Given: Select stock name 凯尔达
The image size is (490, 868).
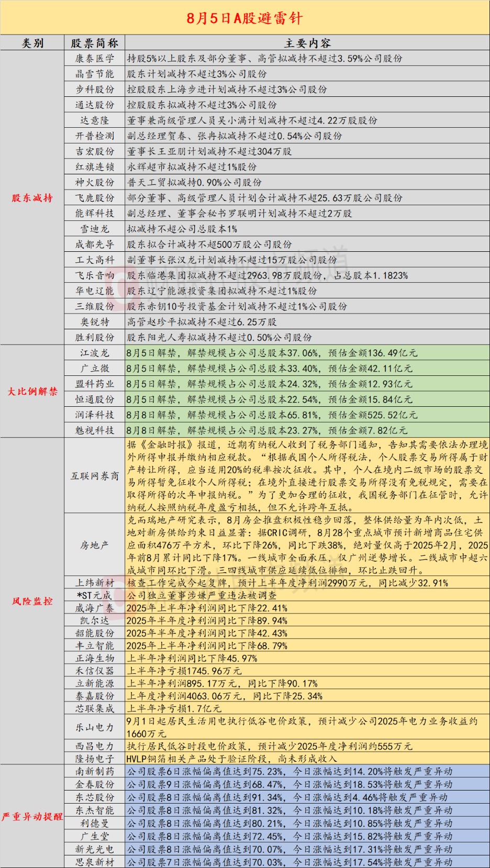Looking at the screenshot, I should (95, 620).
